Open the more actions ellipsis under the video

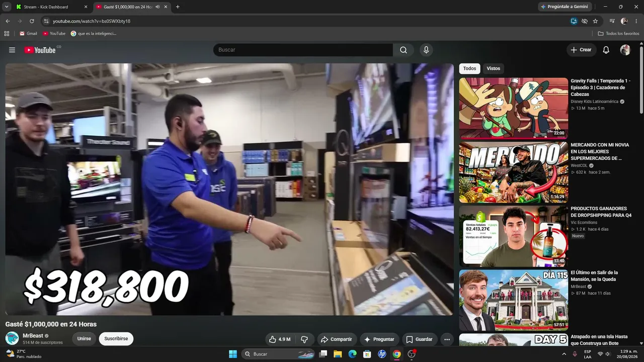(447, 339)
